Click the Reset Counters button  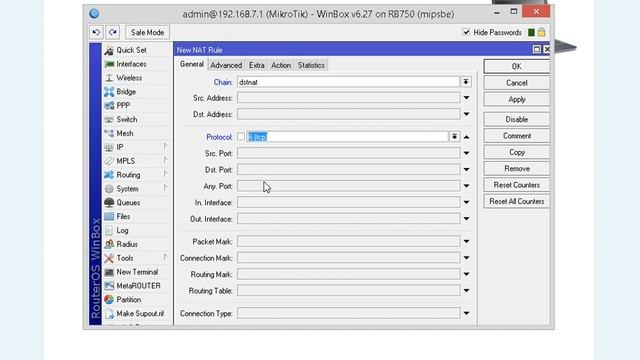click(x=517, y=185)
